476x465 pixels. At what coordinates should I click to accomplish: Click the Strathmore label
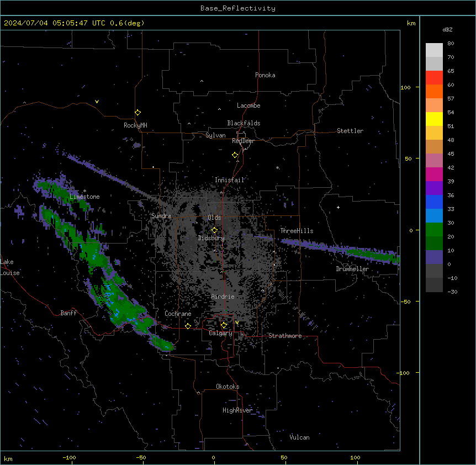(285, 336)
